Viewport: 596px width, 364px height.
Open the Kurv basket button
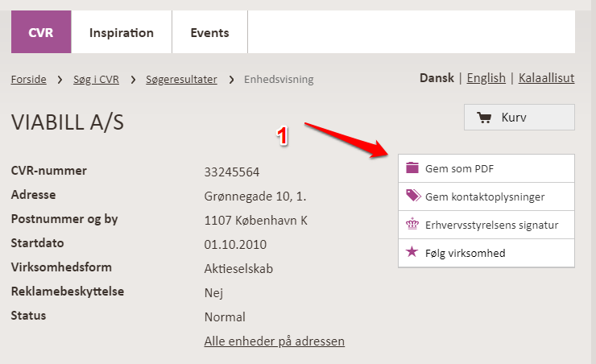519,118
